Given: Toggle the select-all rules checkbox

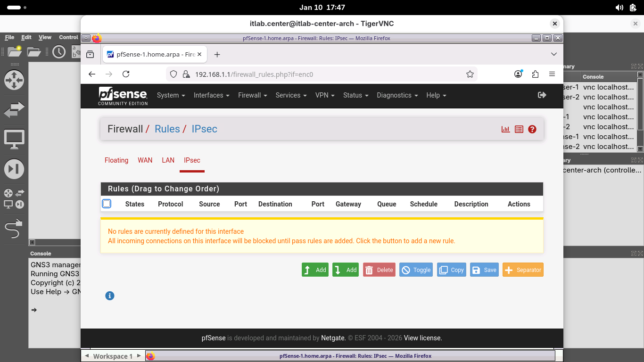Looking at the screenshot, I should [x=107, y=204].
